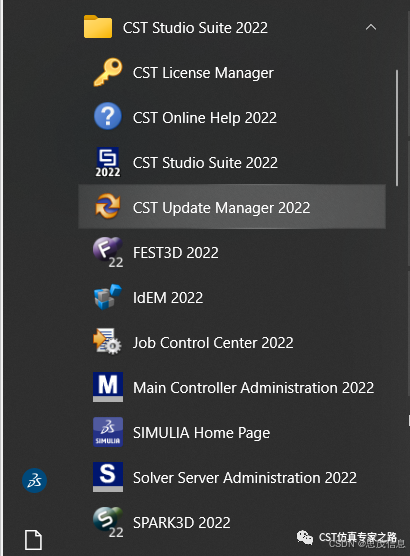Click the blue M Main Controller icon
The width and height of the screenshot is (410, 556).
pos(108,387)
